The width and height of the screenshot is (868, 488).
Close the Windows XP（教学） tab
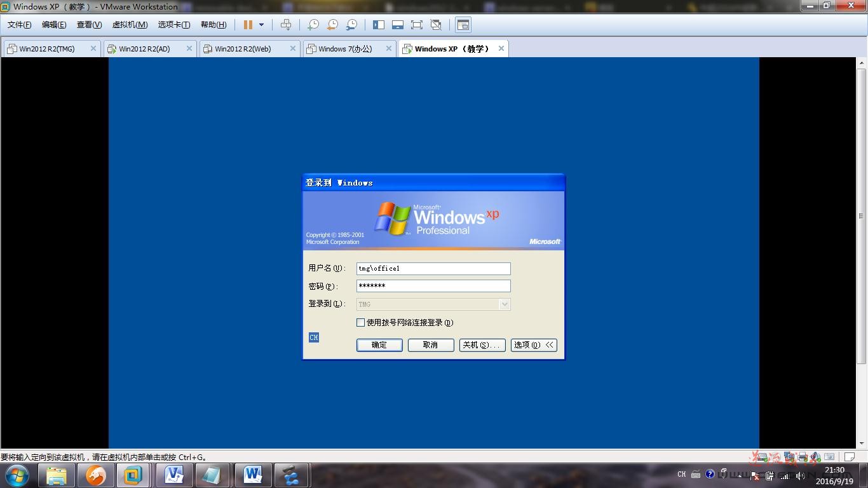(x=501, y=48)
